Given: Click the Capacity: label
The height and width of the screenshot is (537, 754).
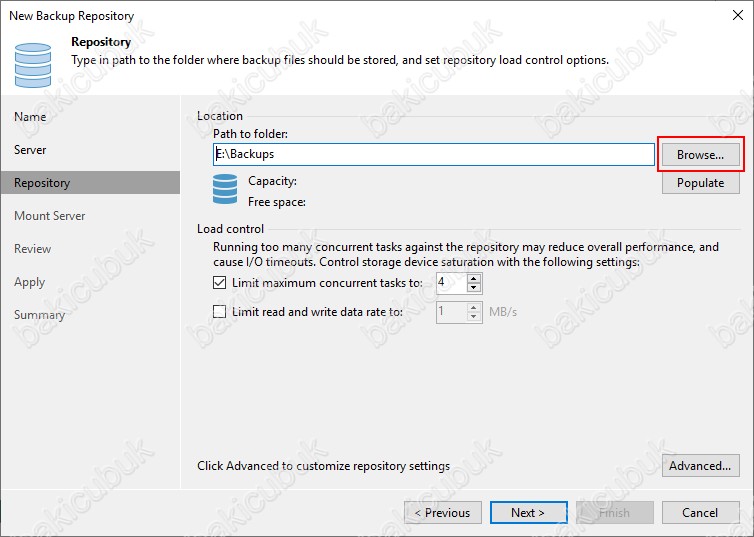Looking at the screenshot, I should click(272, 181).
